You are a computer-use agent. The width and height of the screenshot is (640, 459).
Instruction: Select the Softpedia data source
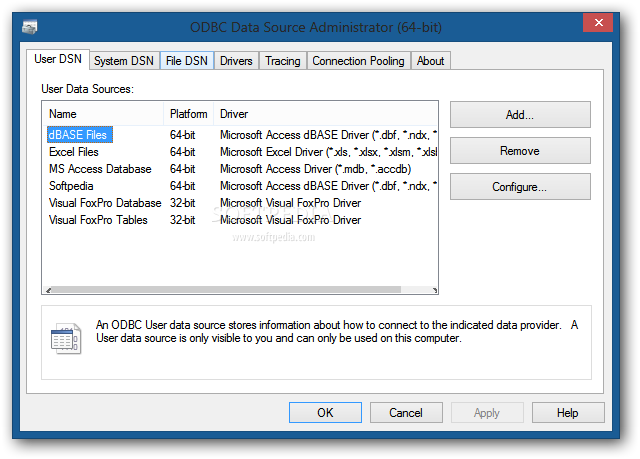pyautogui.click(x=71, y=186)
